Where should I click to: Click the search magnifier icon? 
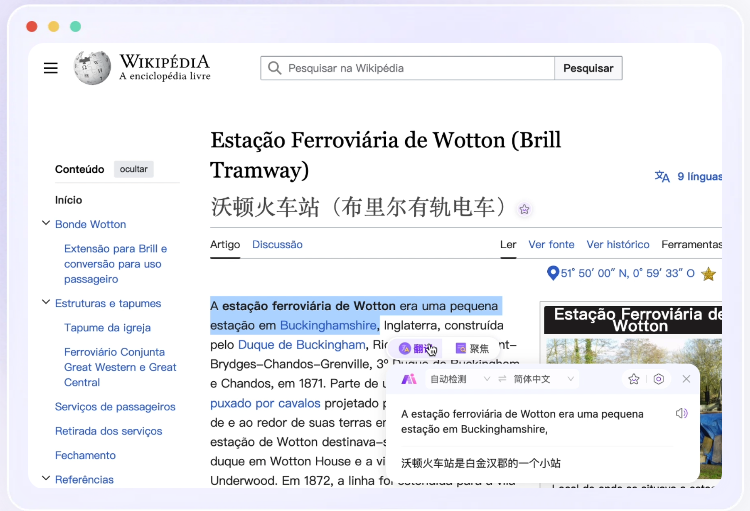[275, 68]
